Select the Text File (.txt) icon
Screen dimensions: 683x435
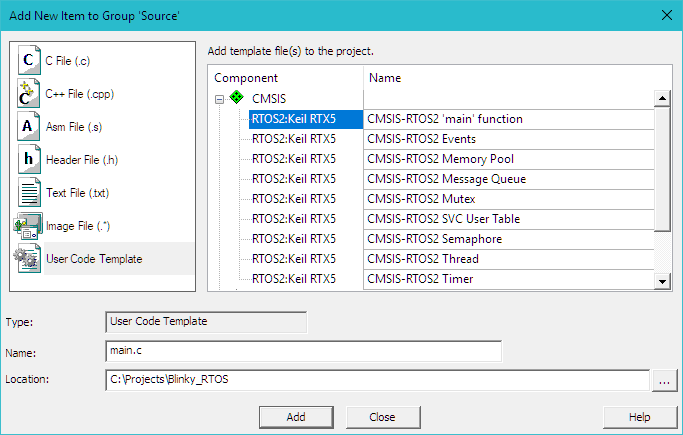click(x=29, y=192)
